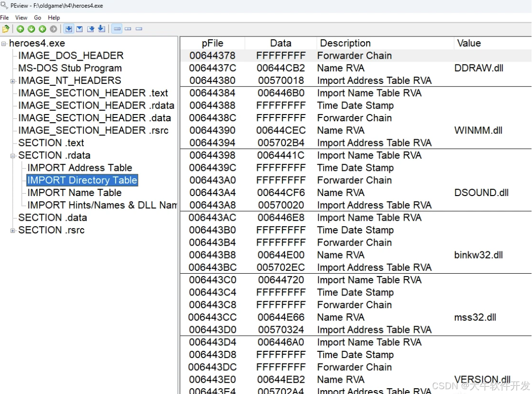Select the four-segment column width icon
Viewport: 532px width, 394px height.
pos(117,29)
